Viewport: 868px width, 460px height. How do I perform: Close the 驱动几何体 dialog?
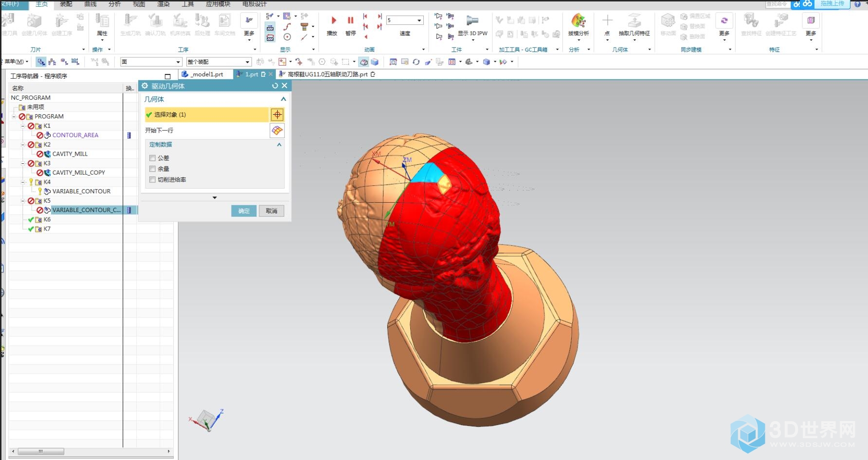tap(285, 86)
